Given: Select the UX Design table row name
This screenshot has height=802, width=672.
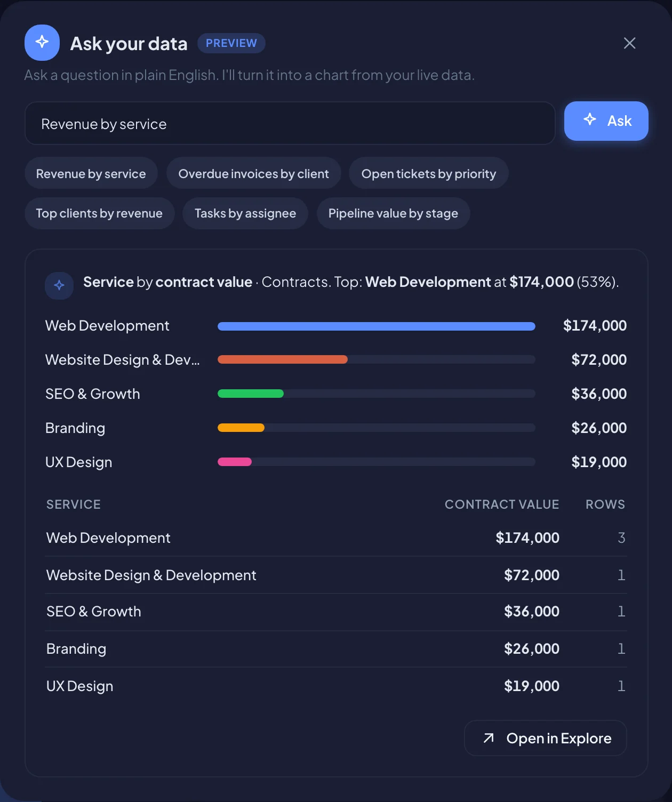Looking at the screenshot, I should pyautogui.click(x=80, y=686).
